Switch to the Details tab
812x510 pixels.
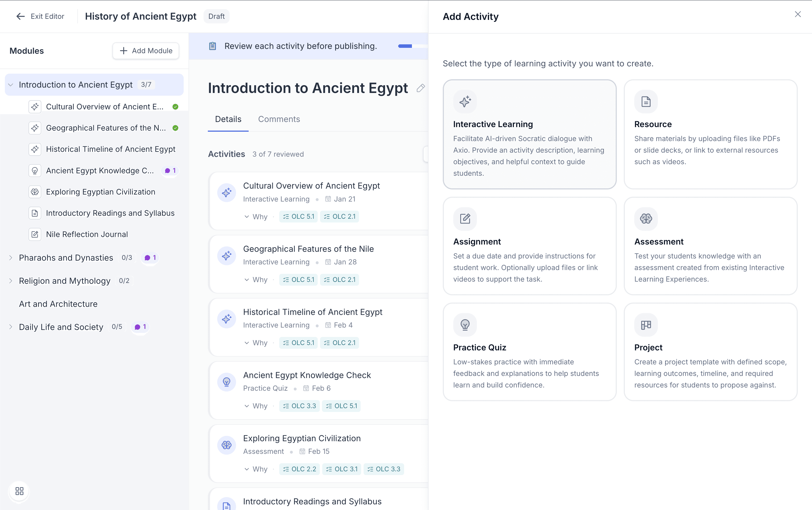(228, 119)
